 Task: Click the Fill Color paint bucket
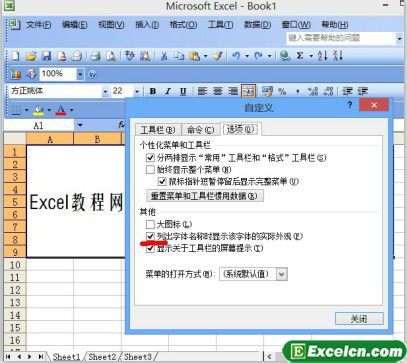[x=39, y=110]
